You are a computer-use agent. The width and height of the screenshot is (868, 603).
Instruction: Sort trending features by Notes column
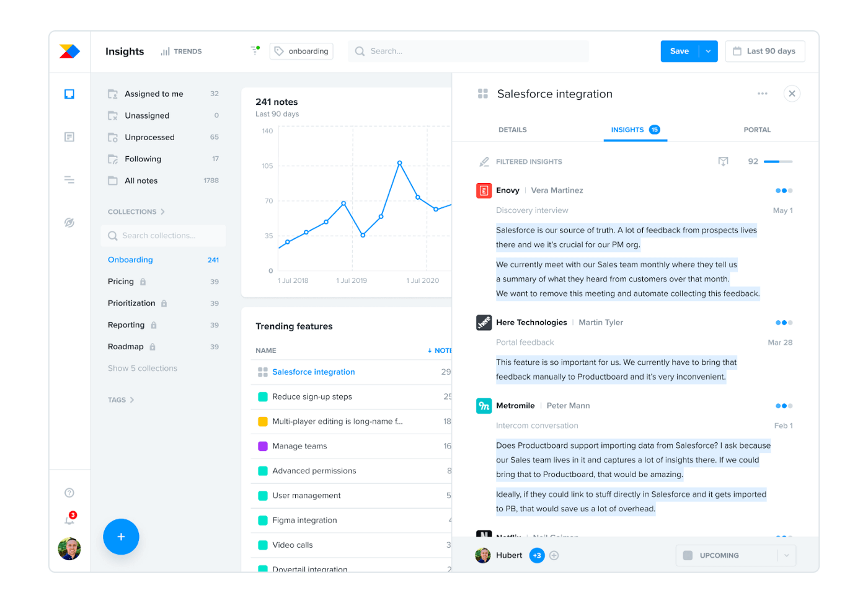pos(440,351)
